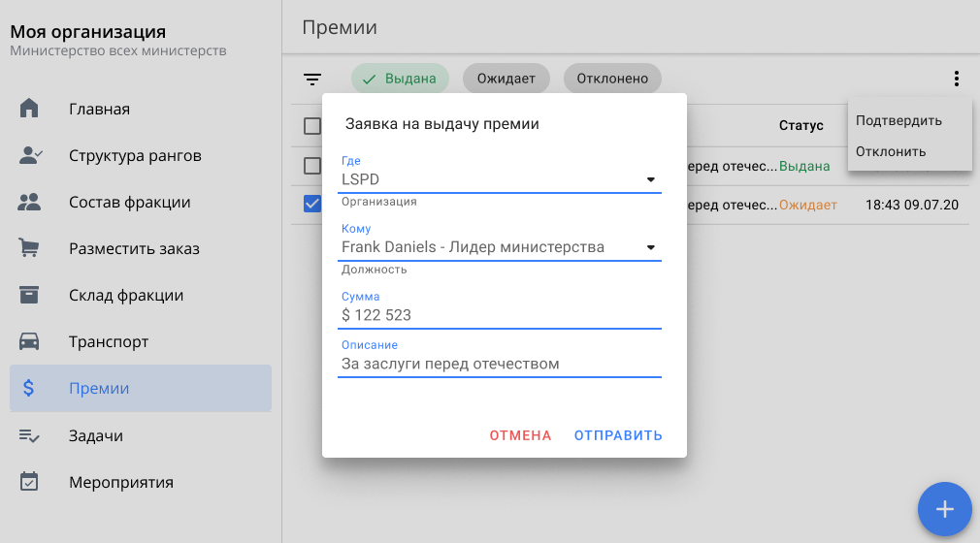Screen dimensions: 980x543
Task: Open the filter list icon
Action: pyautogui.click(x=312, y=80)
